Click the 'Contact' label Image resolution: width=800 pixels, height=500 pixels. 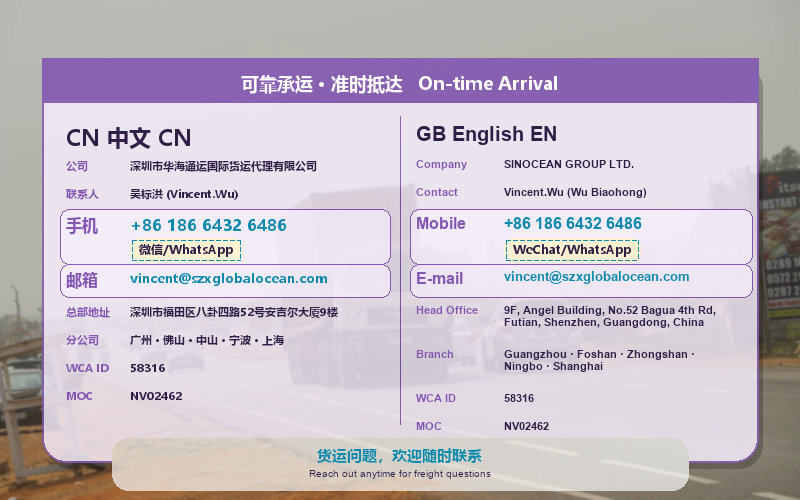pyautogui.click(x=437, y=192)
